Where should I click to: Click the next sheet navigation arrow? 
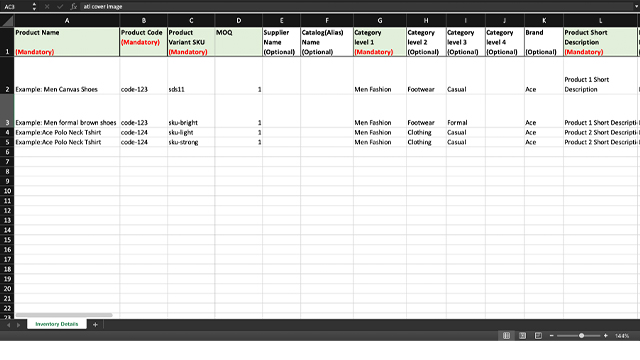tap(18, 325)
